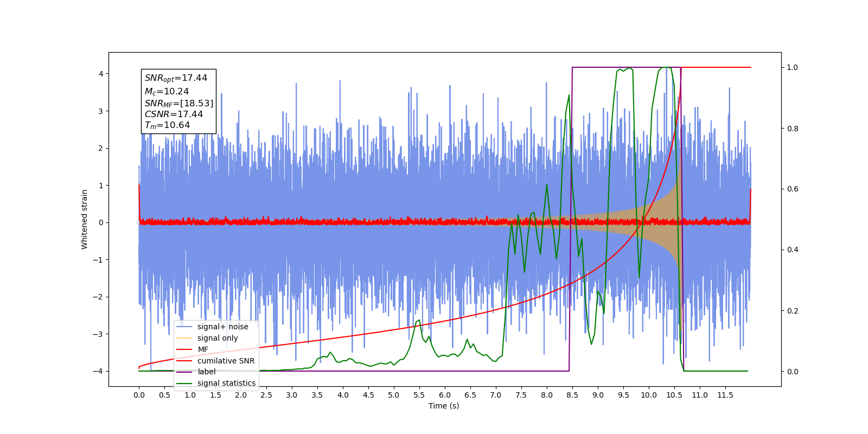Click the 2.5 tick on time axis
The image size is (868, 434).
266,395
